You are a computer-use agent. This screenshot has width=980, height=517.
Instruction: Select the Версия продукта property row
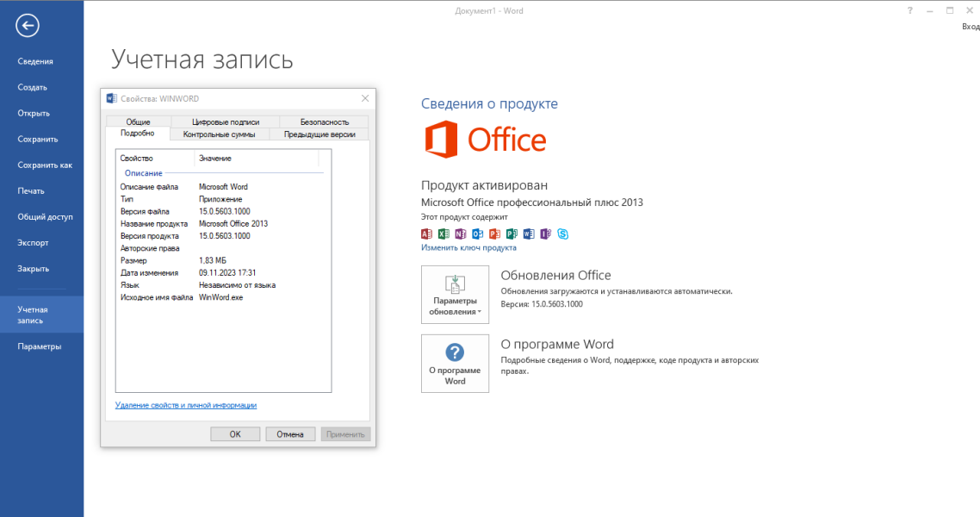(x=222, y=236)
